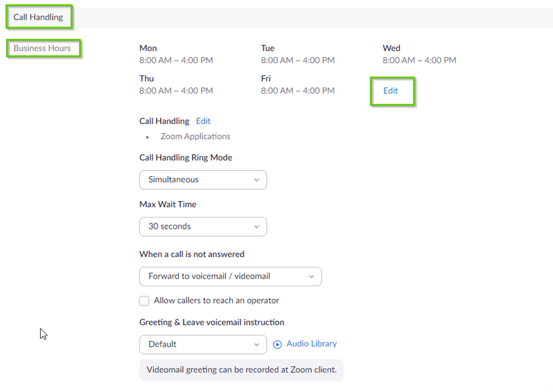Open the Audio Library link
The width and height of the screenshot is (553, 392).
tap(311, 344)
